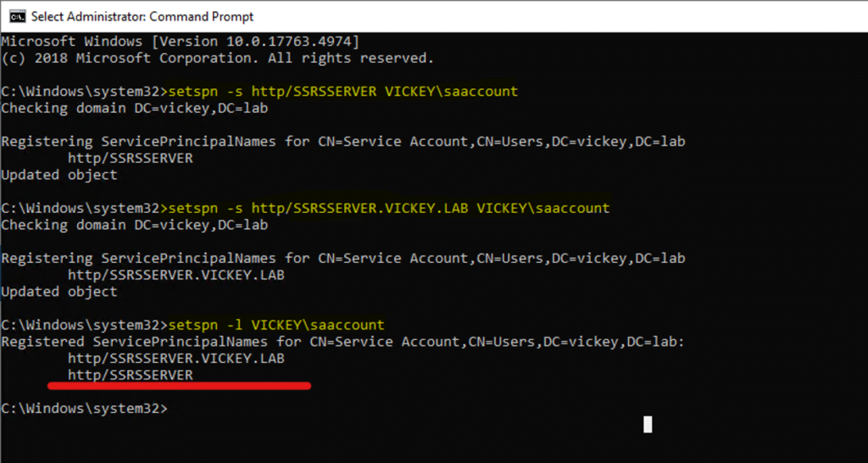868x463 pixels.
Task: Click the underlined 'http/SSRSSERVER' registered SPN
Action: click(131, 376)
